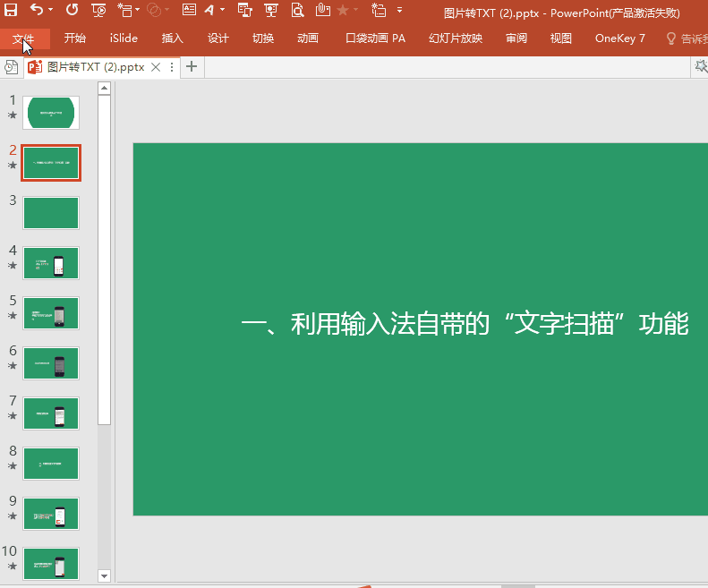
Task: Click the Redo/Repeat icon
Action: (x=72, y=10)
